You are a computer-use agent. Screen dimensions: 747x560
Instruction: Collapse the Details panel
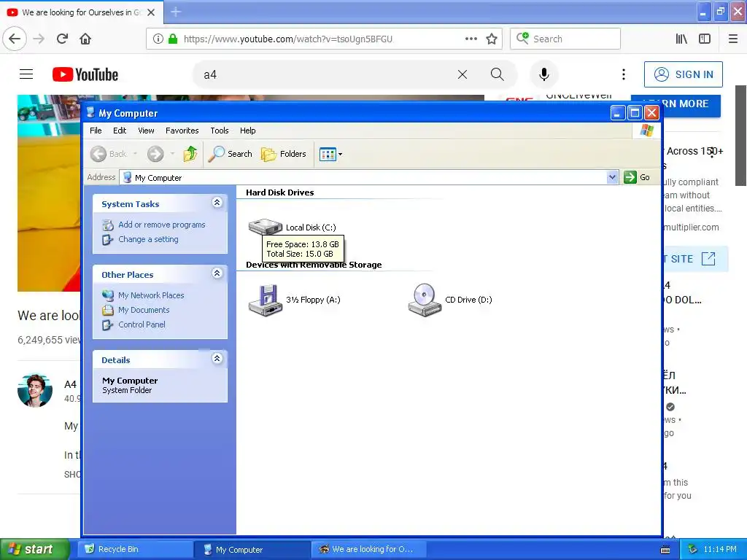pyautogui.click(x=217, y=359)
